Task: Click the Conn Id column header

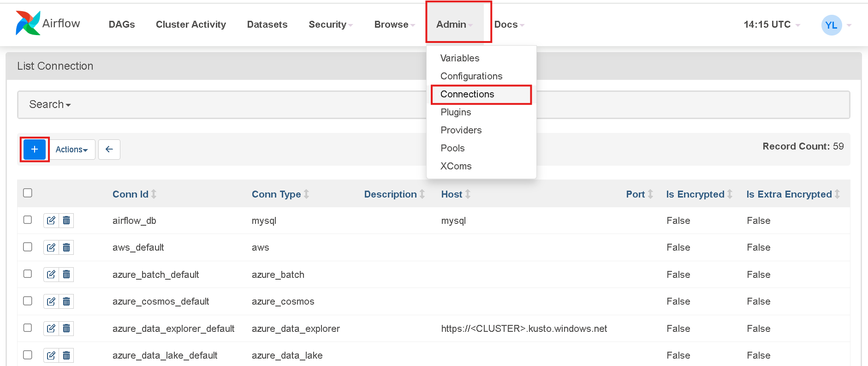Action: point(131,194)
